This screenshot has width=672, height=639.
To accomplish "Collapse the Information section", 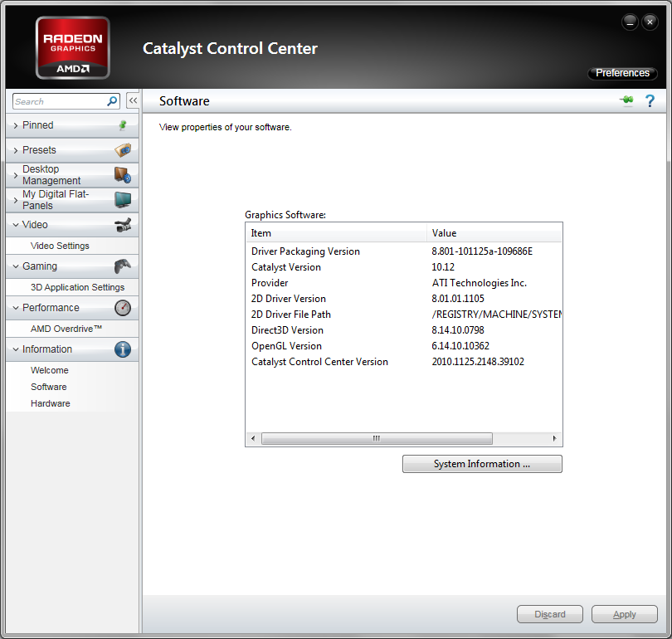I will (16, 349).
